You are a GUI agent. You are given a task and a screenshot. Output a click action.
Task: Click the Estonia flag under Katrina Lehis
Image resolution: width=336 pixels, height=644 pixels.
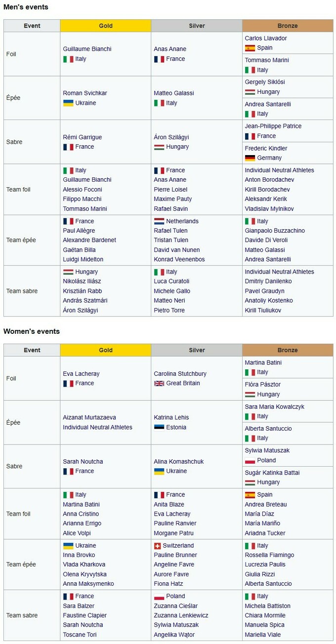click(159, 427)
